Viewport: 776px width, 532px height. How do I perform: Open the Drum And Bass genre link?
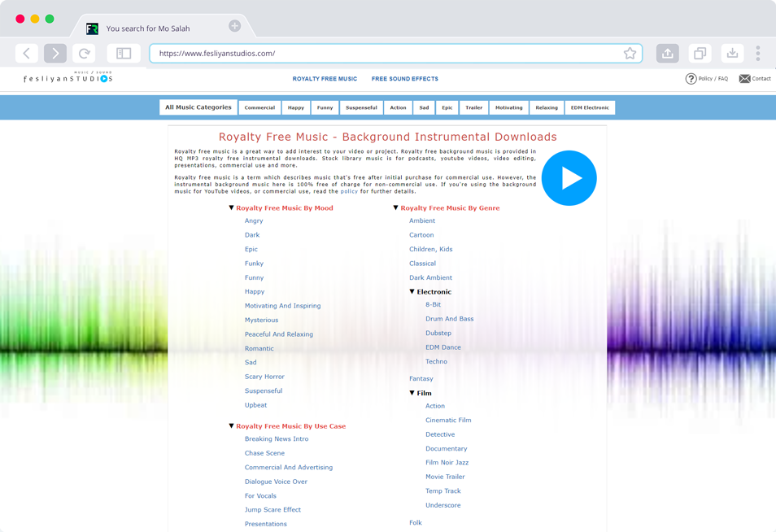tap(449, 319)
